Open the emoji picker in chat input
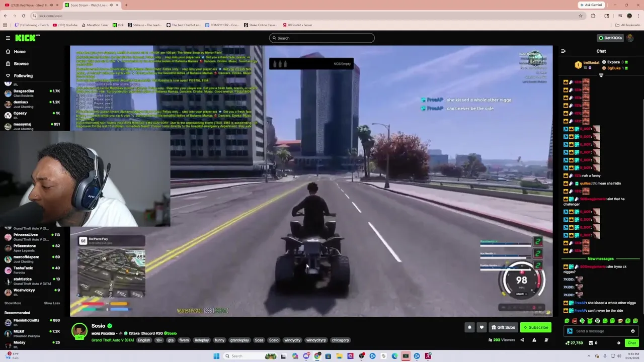The height and width of the screenshot is (362, 644). [633, 331]
